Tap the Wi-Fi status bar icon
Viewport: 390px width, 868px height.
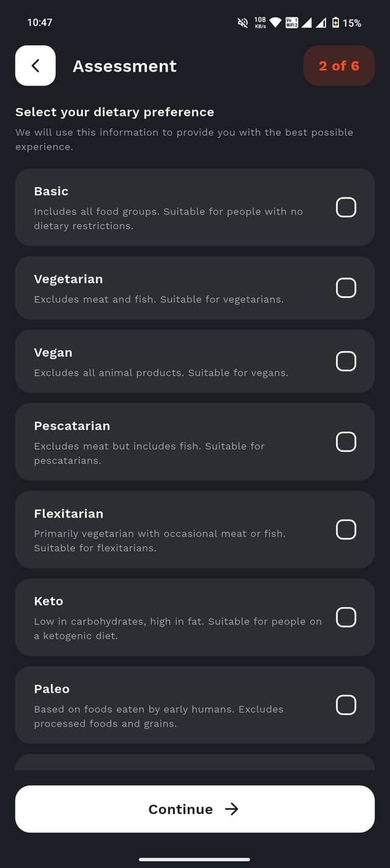pyautogui.click(x=275, y=23)
